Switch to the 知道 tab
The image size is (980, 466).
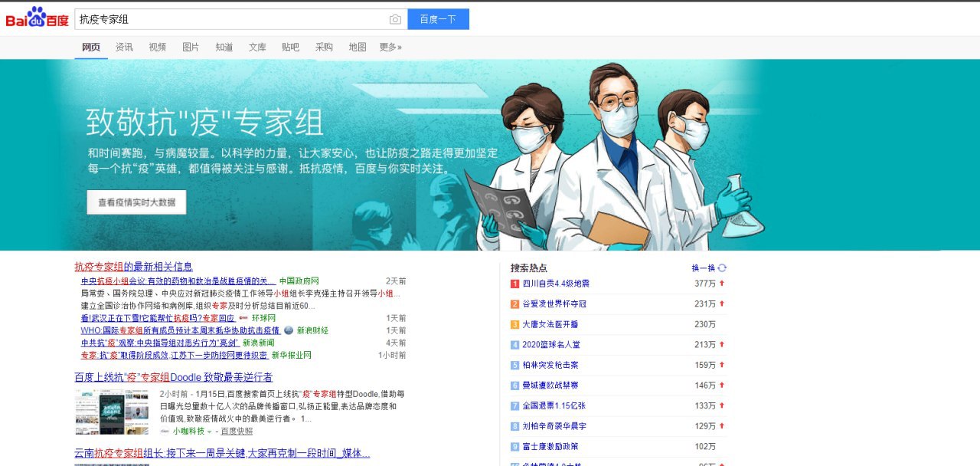tap(224, 48)
